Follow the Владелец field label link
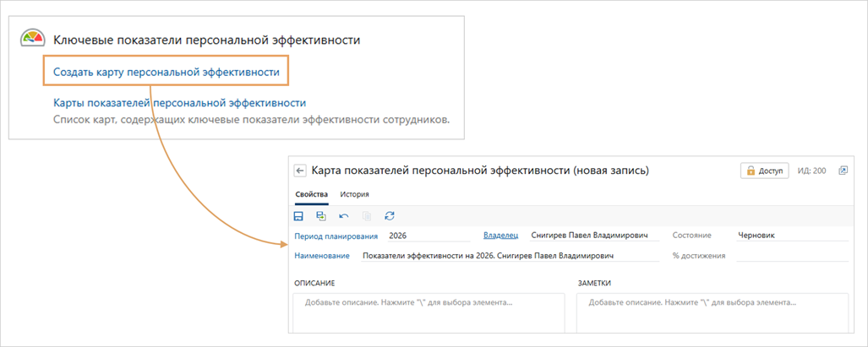The width and height of the screenshot is (868, 347). pyautogui.click(x=501, y=236)
